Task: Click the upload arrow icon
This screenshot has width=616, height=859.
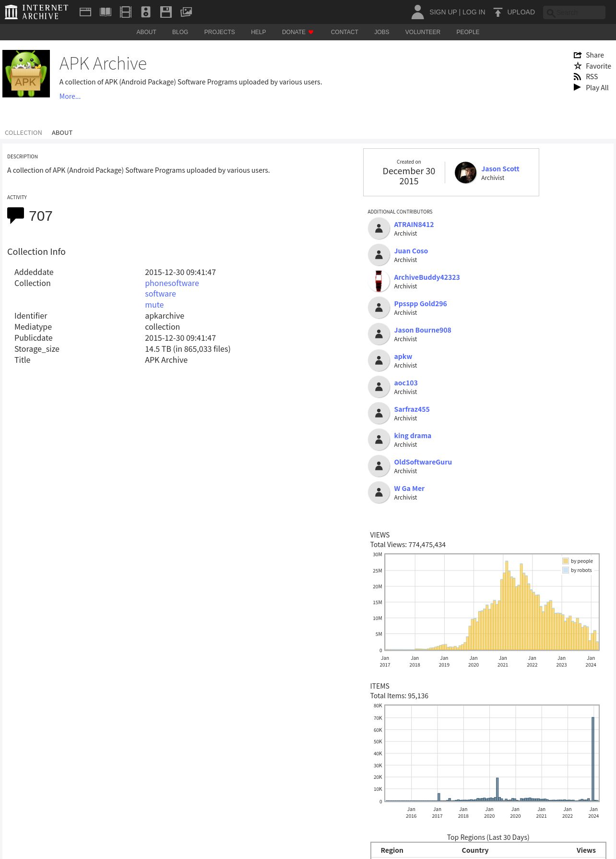Action: pyautogui.click(x=498, y=12)
